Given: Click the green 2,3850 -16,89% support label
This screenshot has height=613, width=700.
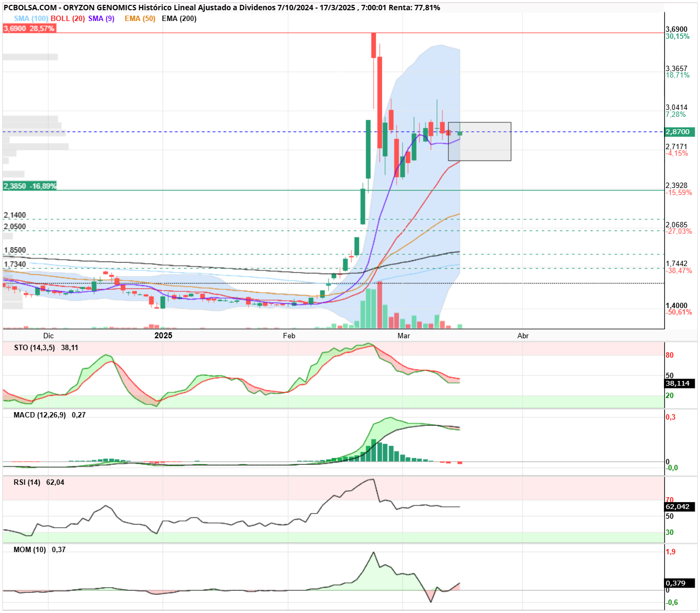Looking at the screenshot, I should click(x=30, y=186).
